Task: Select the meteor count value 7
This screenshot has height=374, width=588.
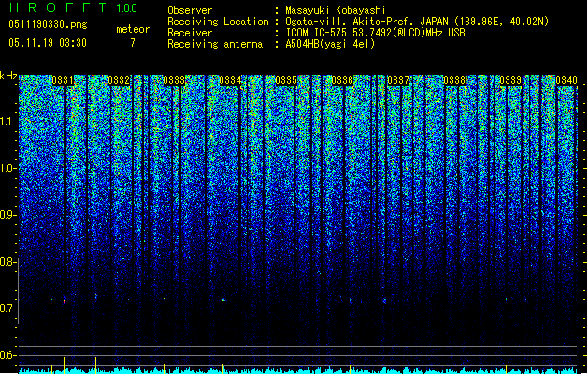Action: pyautogui.click(x=133, y=43)
